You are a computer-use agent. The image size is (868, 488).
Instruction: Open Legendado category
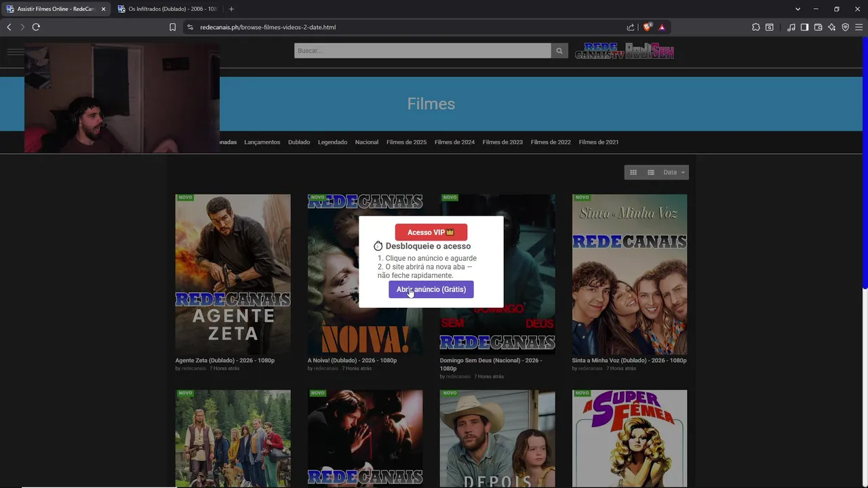tap(332, 142)
